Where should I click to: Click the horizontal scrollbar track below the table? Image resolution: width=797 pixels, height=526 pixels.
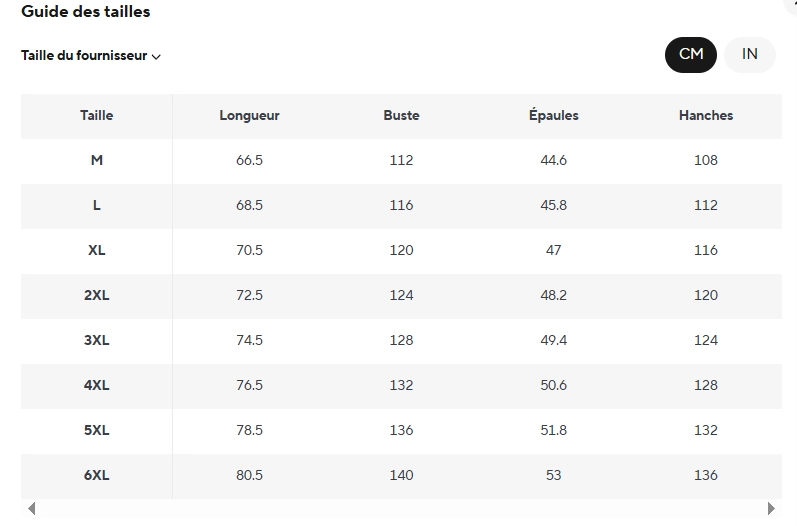click(401, 508)
